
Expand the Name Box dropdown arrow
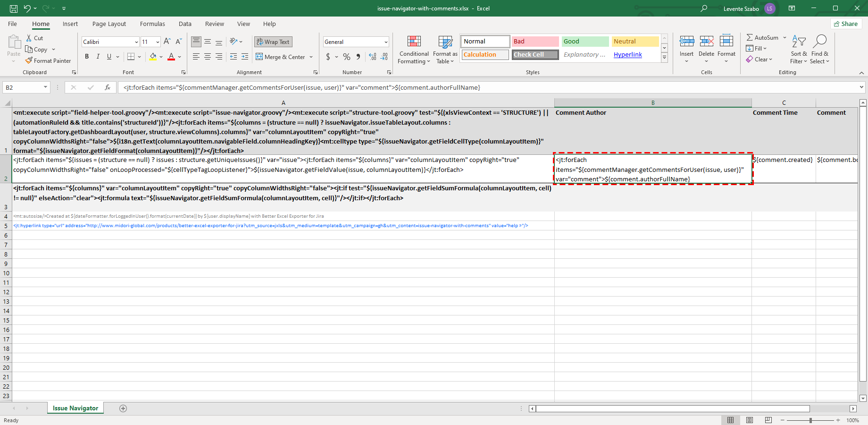[45, 87]
